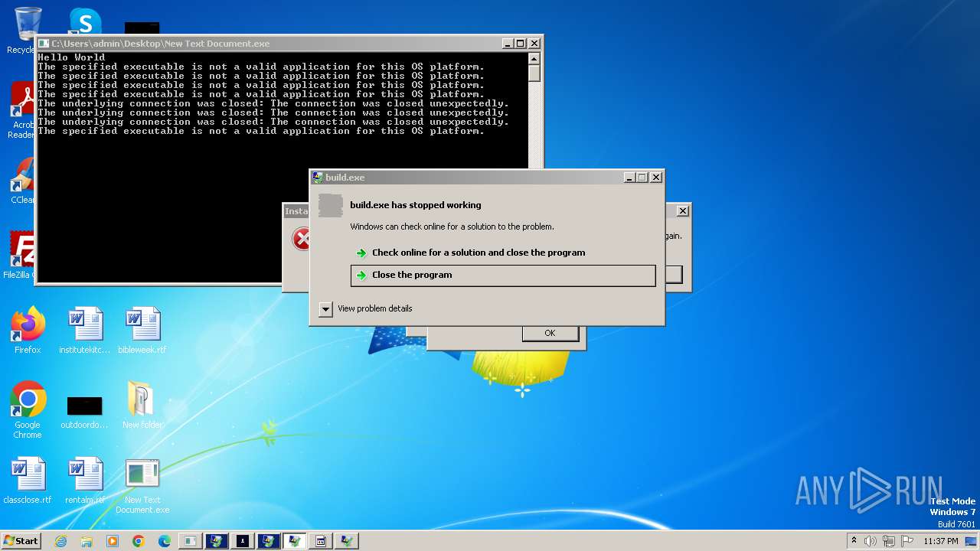Open Action Center flag icon

(907, 541)
